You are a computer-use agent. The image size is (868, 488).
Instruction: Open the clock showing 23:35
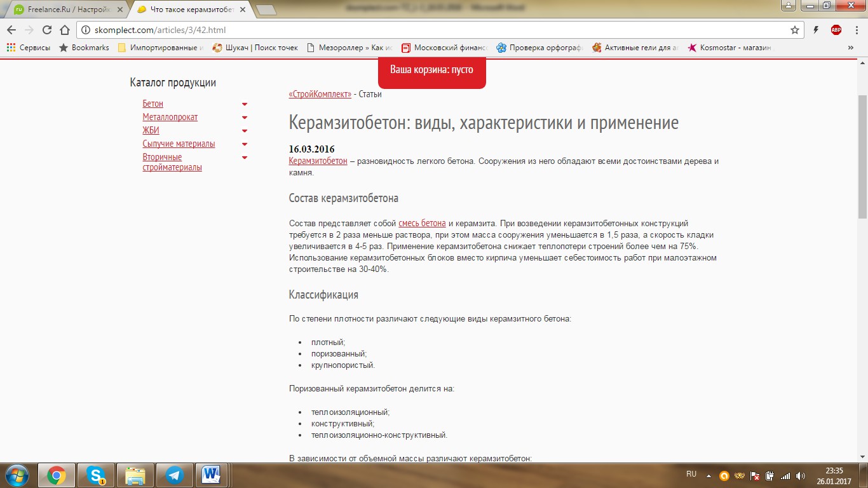[835, 475]
